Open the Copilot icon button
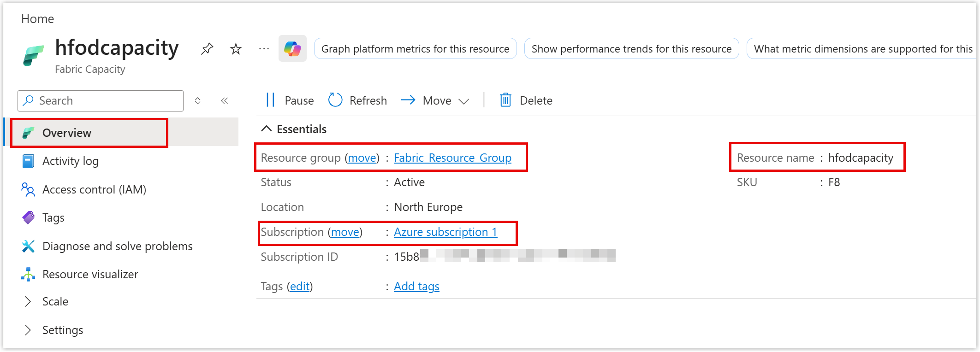This screenshot has height=352, width=980. pos(292,48)
